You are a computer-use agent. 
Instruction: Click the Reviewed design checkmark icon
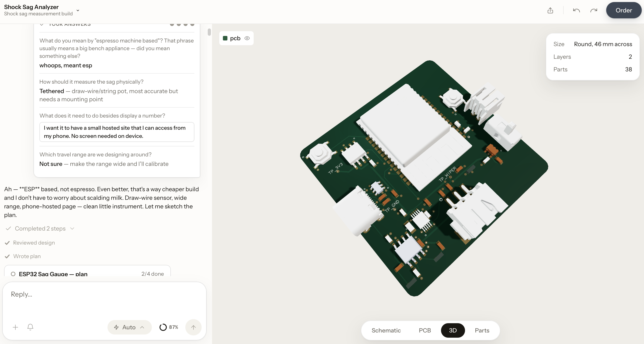point(7,243)
